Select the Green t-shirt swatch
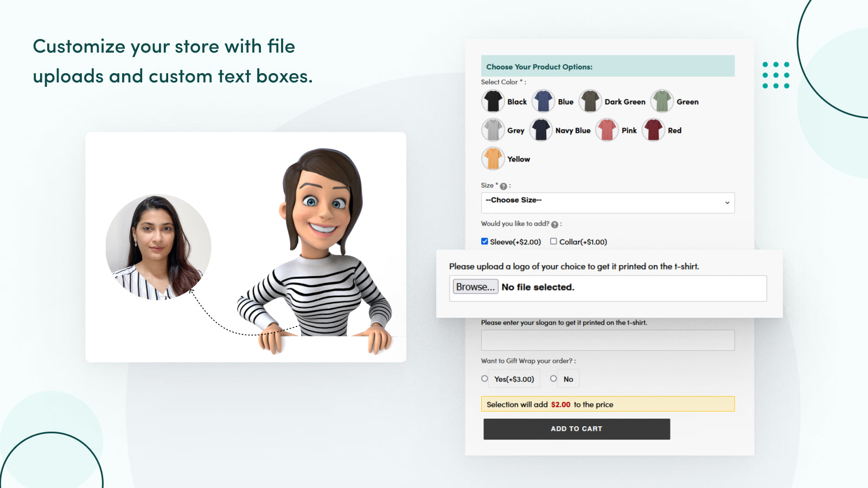Image resolution: width=868 pixels, height=488 pixels. point(662,101)
